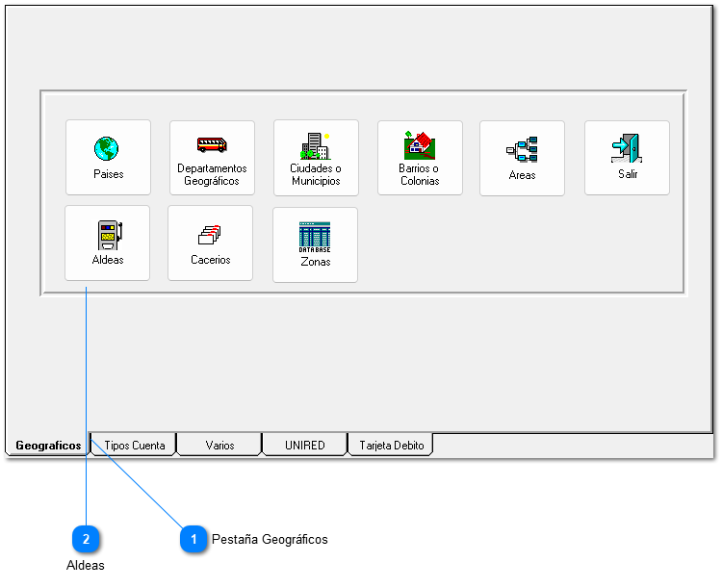Open Aldeas using the machine icon
This screenshot has width=722, height=588.
[108, 235]
